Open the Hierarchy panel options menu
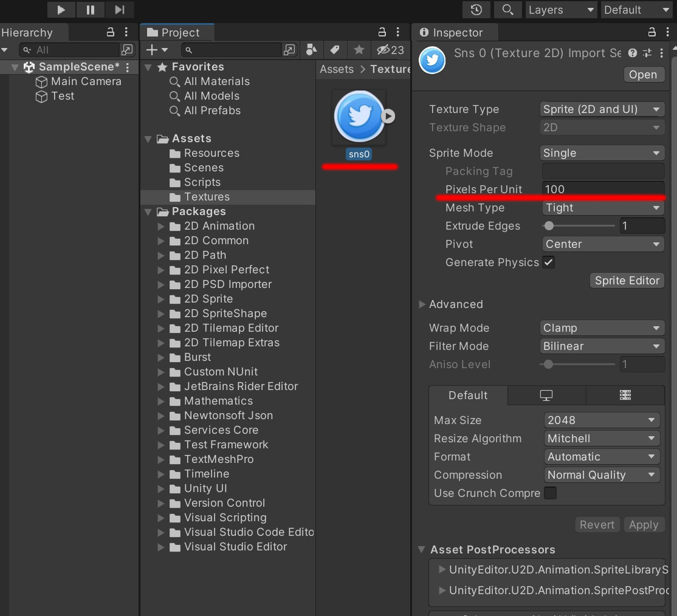The height and width of the screenshot is (616, 677). pos(126,32)
